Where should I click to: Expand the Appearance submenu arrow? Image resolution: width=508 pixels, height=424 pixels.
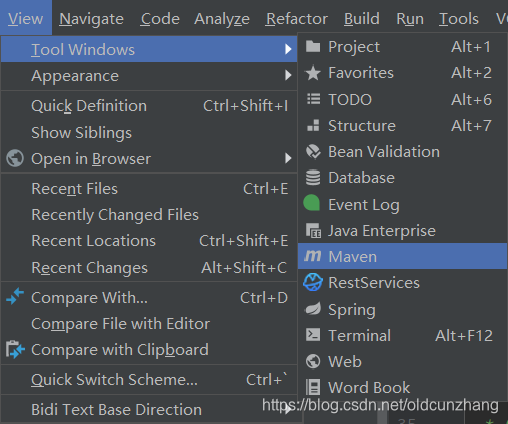coord(288,75)
